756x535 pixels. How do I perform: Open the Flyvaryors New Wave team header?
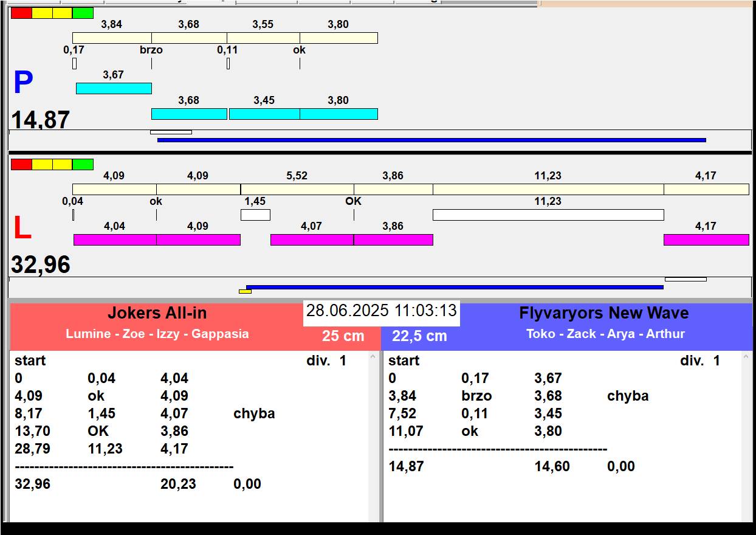point(603,314)
